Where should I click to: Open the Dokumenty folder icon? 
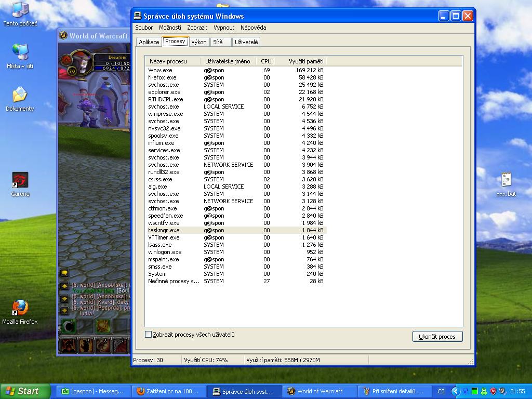click(x=20, y=99)
